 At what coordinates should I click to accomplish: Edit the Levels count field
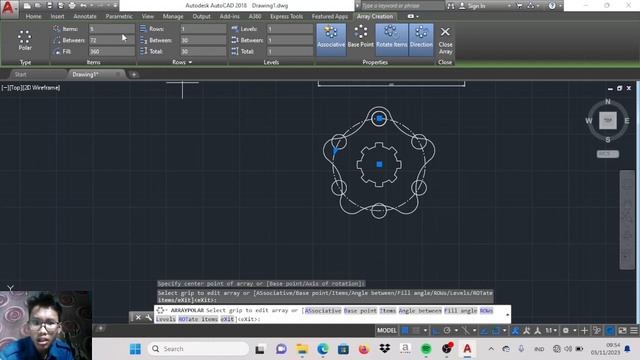click(290, 29)
